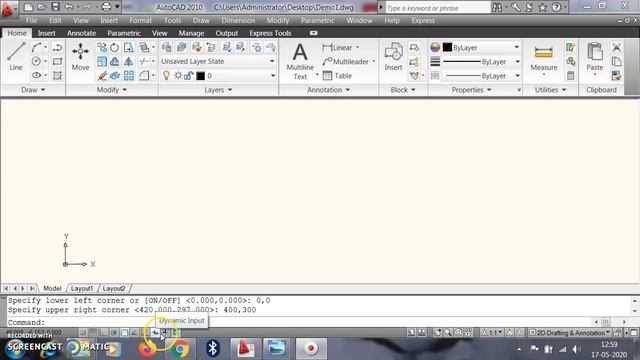
Task: Expand the Annotation panel
Action: coord(328,90)
